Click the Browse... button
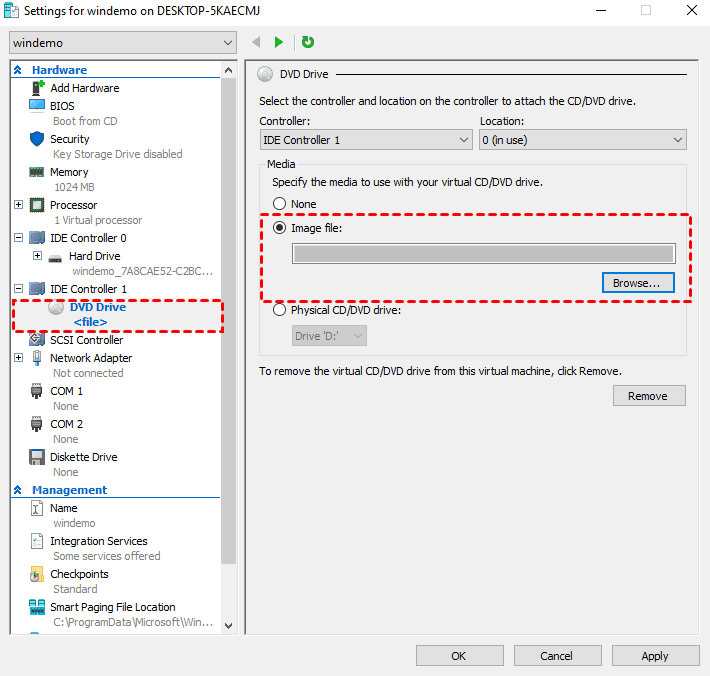The width and height of the screenshot is (710, 676). 638,283
